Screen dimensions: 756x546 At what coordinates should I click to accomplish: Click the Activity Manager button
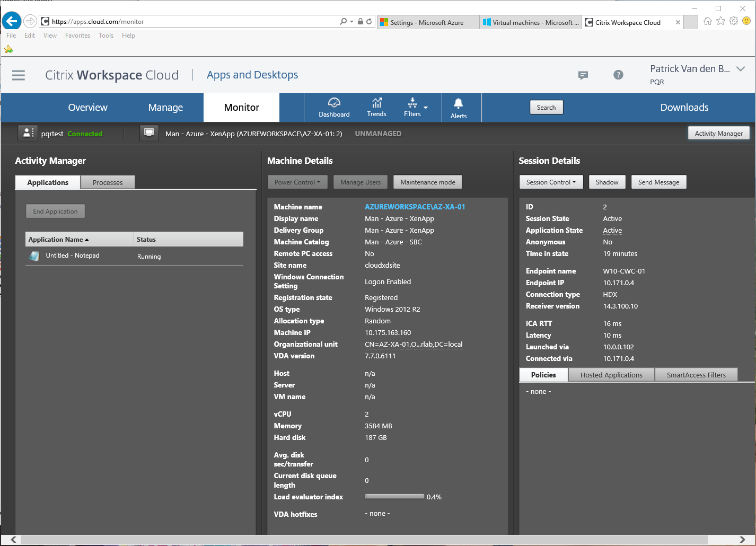(x=718, y=133)
